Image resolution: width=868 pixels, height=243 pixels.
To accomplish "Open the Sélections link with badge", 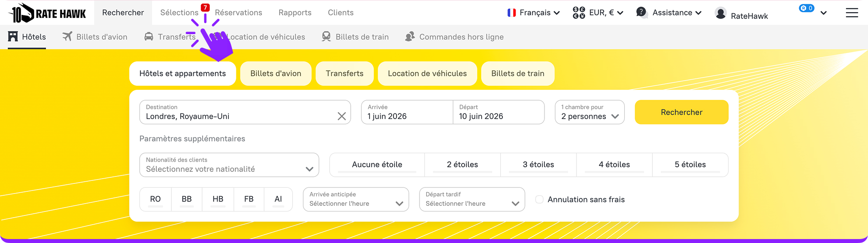I will 179,13.
